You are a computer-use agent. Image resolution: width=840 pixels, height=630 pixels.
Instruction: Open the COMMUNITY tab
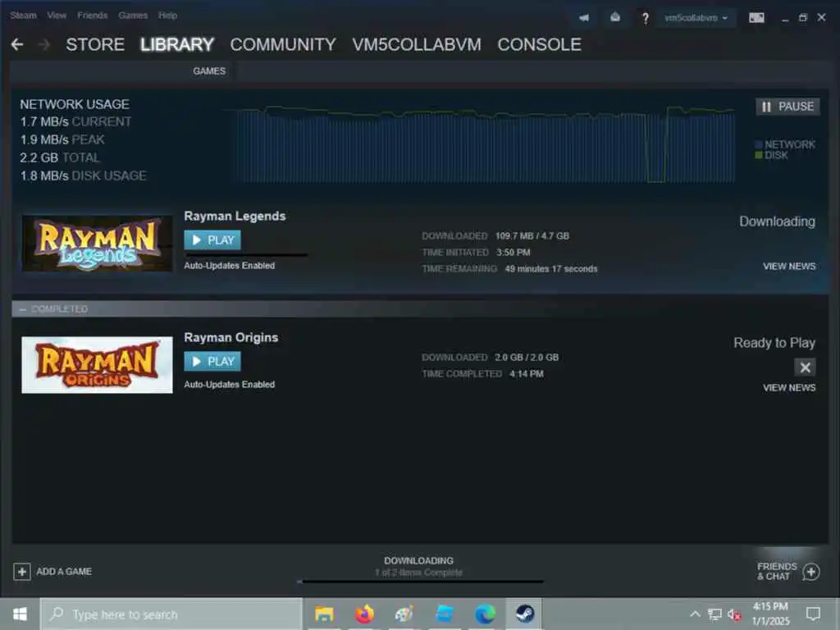click(x=283, y=44)
